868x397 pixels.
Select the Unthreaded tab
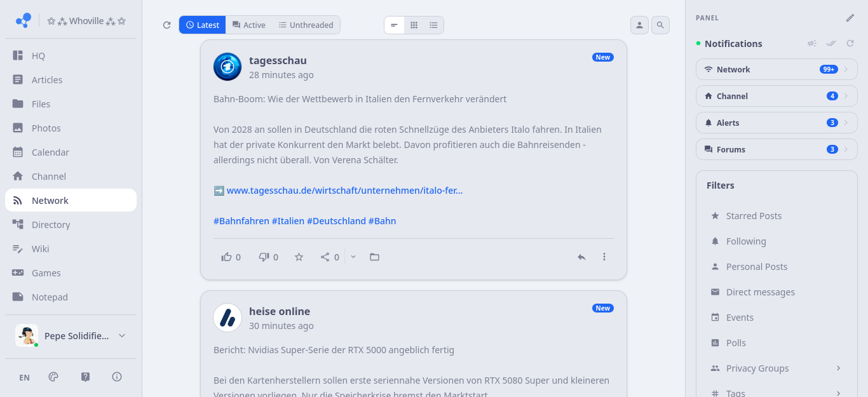[306, 25]
